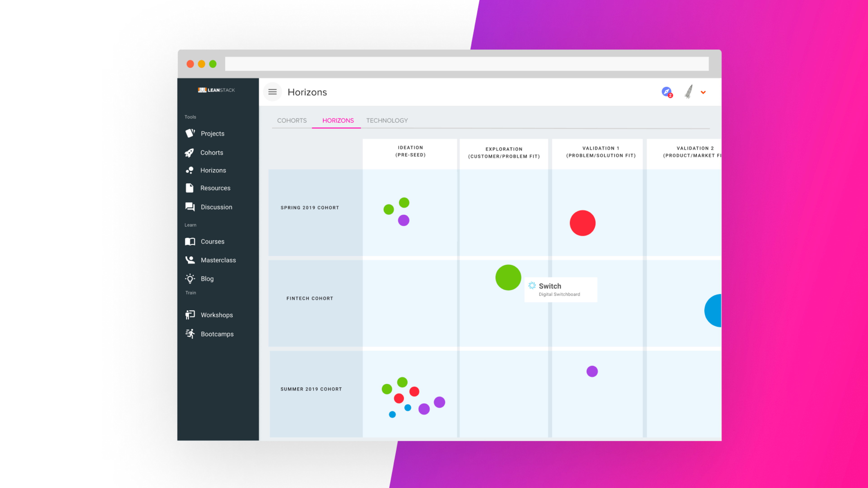Click the rocket profile avatar

[x=689, y=92]
